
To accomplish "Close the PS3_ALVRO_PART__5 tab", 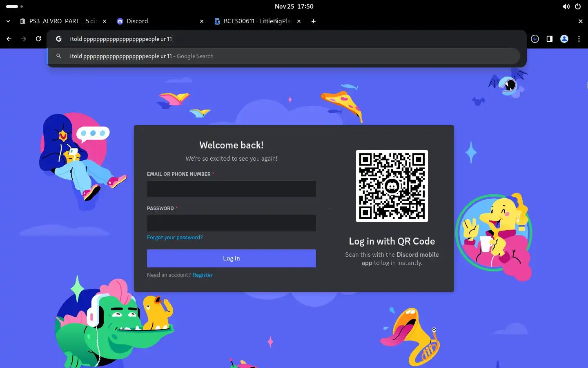I will click(x=105, y=21).
